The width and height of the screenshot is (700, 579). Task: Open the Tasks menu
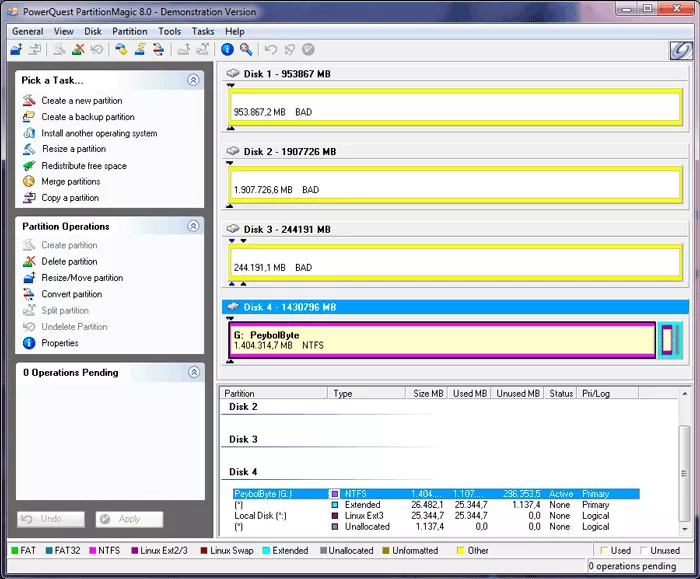(203, 31)
